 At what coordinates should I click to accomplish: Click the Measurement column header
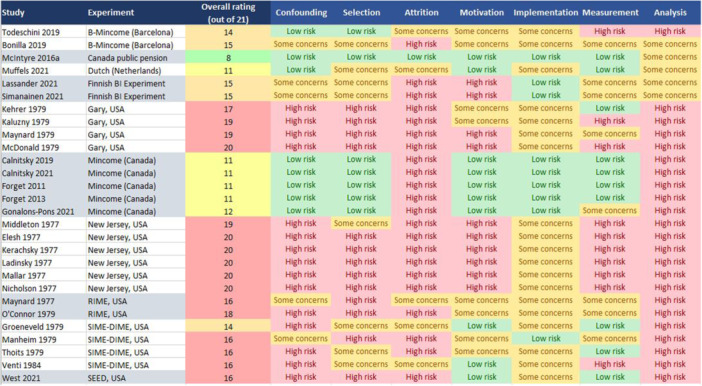point(610,13)
